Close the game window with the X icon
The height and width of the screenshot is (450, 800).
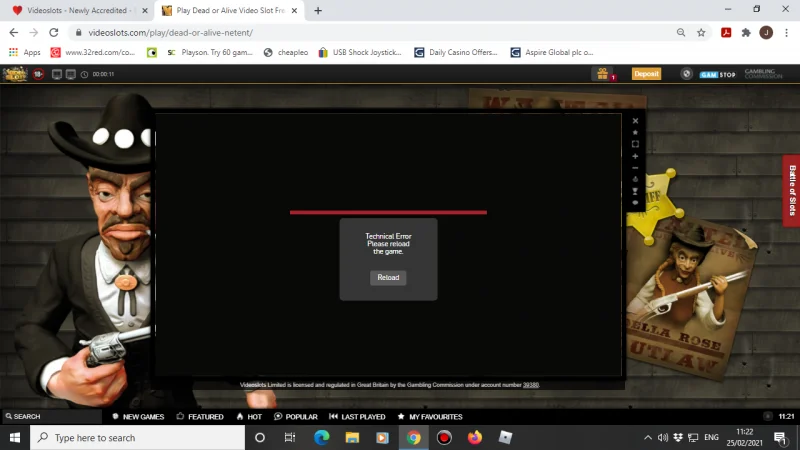point(635,121)
